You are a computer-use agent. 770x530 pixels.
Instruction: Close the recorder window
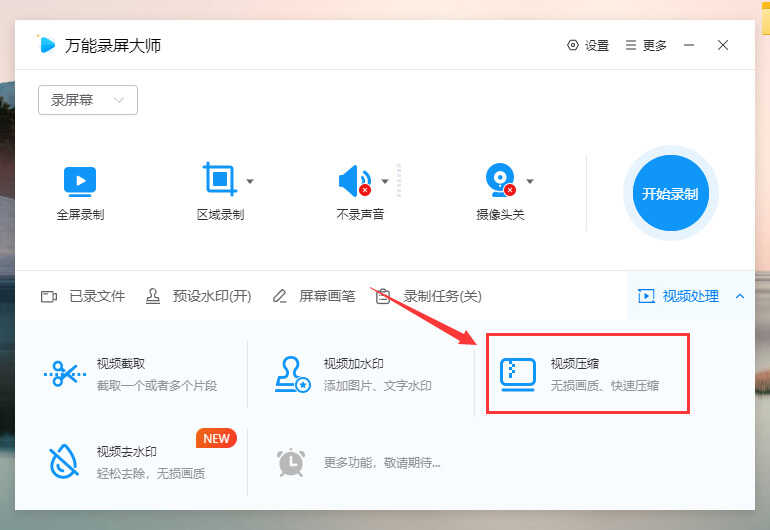[722, 45]
